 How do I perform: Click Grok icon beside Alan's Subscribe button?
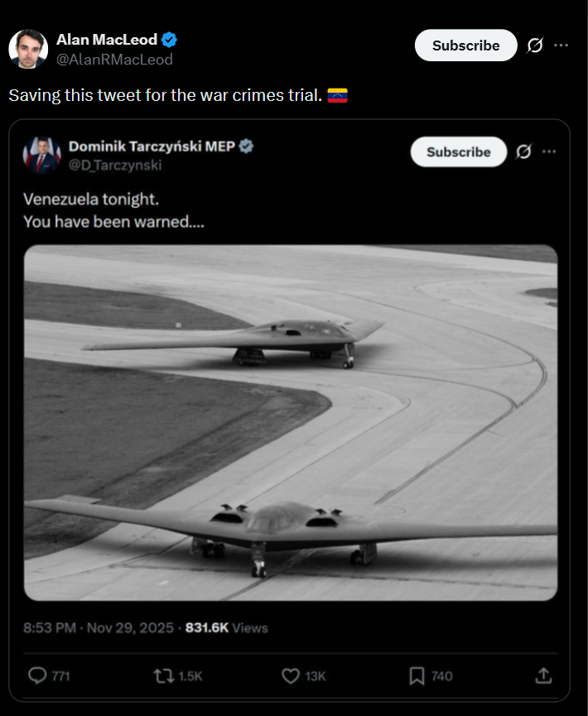[x=535, y=46]
